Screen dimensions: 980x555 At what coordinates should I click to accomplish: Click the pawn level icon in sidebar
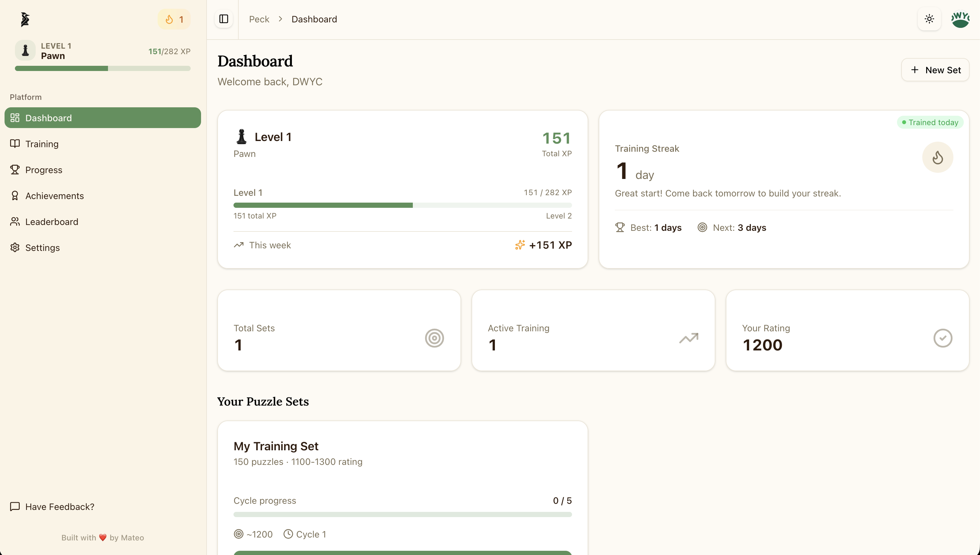(x=25, y=50)
